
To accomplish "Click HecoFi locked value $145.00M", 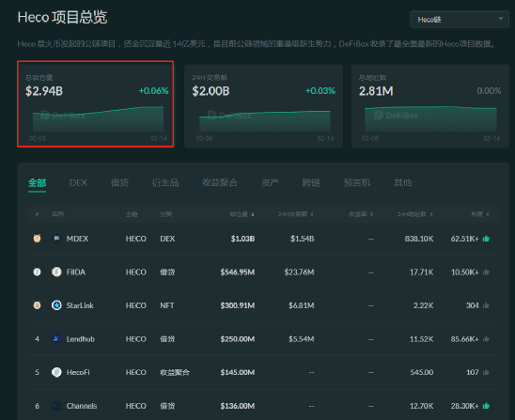I will click(238, 372).
